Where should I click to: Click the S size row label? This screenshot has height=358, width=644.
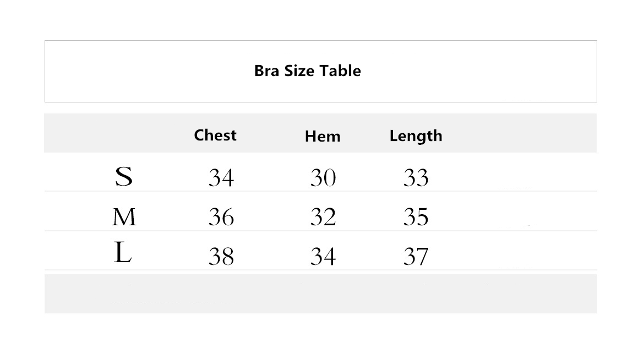click(x=124, y=177)
